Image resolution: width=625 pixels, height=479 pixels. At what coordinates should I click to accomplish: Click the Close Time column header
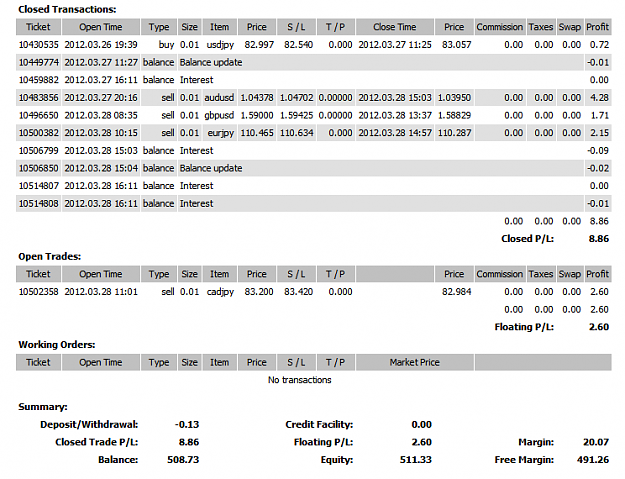coord(395,27)
